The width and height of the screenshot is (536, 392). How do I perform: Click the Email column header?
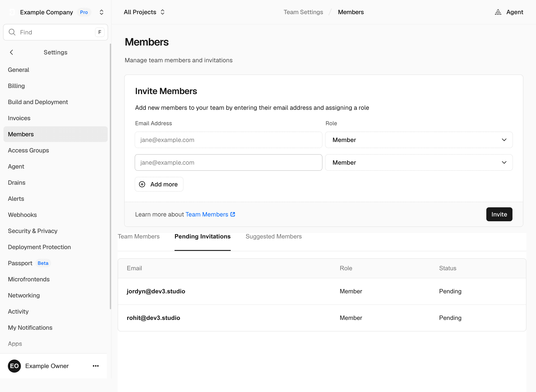coord(134,268)
